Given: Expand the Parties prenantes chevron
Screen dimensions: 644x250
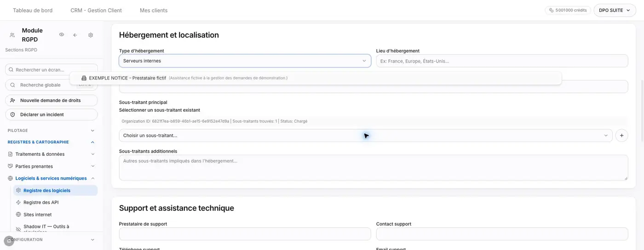Looking at the screenshot, I should [x=92, y=166].
